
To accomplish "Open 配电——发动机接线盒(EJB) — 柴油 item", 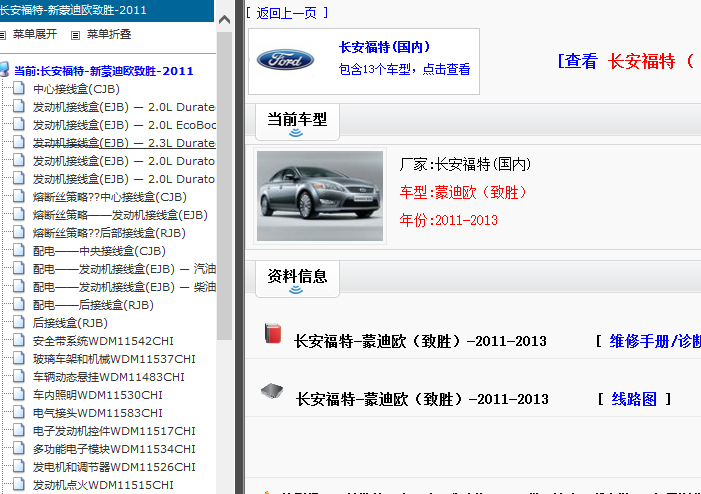I will (x=124, y=287).
